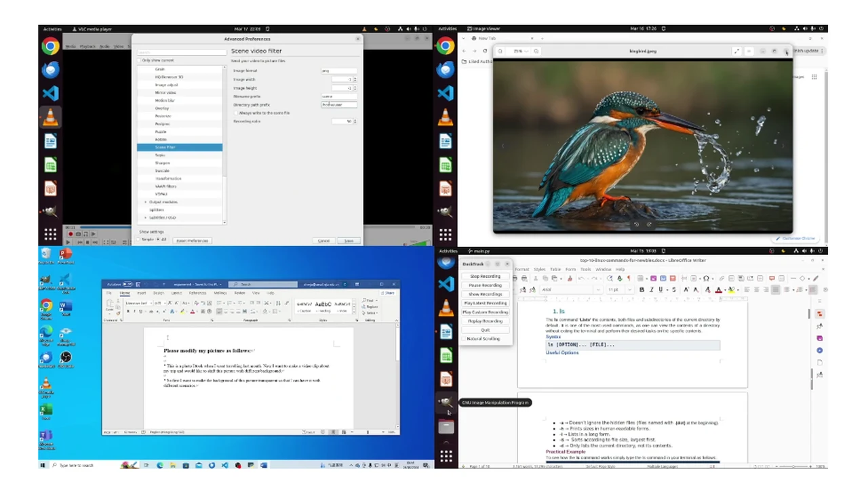
Task: Click the OBS Studio desktop icon
Action: pos(66,358)
